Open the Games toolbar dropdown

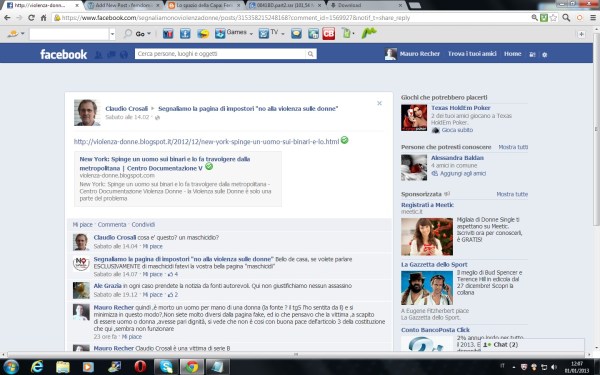point(251,34)
